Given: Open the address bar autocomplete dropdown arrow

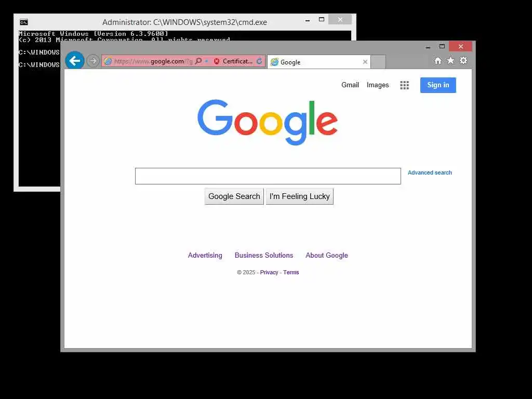Looking at the screenshot, I should coord(206,61).
